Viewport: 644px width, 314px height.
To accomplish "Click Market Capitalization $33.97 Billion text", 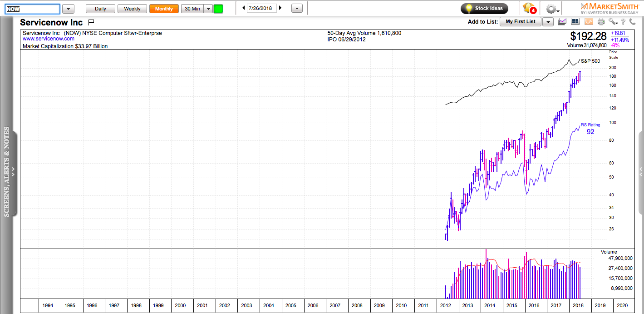I will click(x=65, y=46).
